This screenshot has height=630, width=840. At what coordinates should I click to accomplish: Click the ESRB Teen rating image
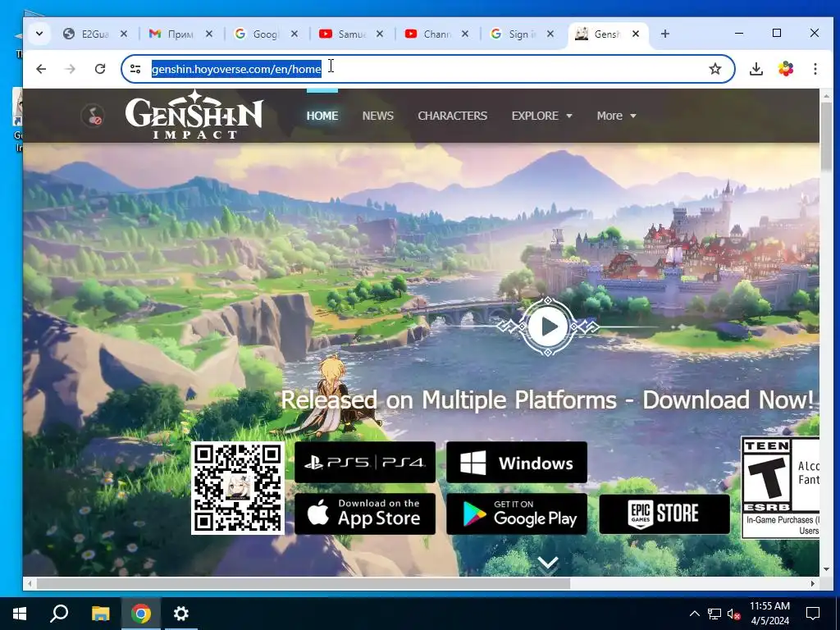(781, 487)
